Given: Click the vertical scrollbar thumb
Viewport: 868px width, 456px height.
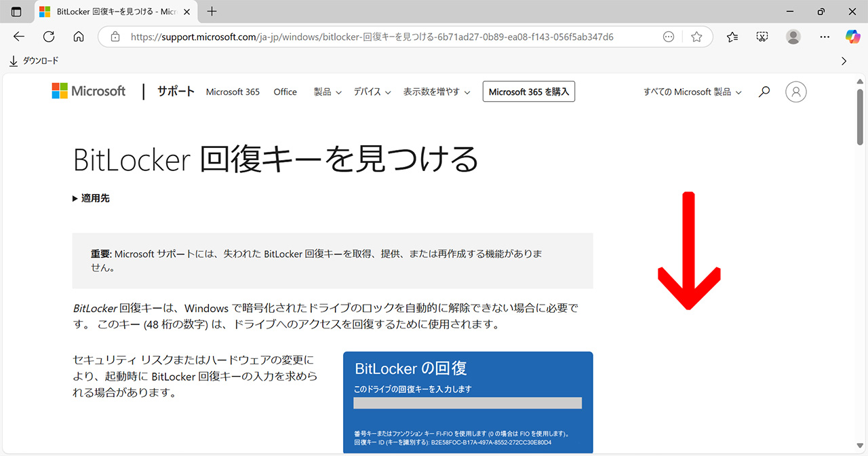Looking at the screenshot, I should click(x=861, y=116).
